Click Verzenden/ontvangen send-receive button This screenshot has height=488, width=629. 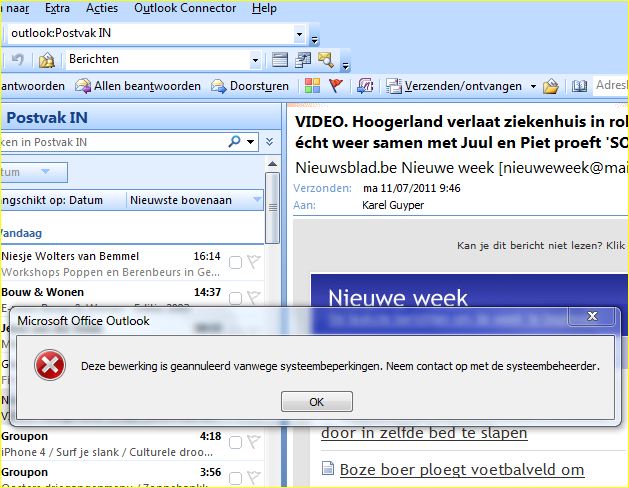(454, 86)
